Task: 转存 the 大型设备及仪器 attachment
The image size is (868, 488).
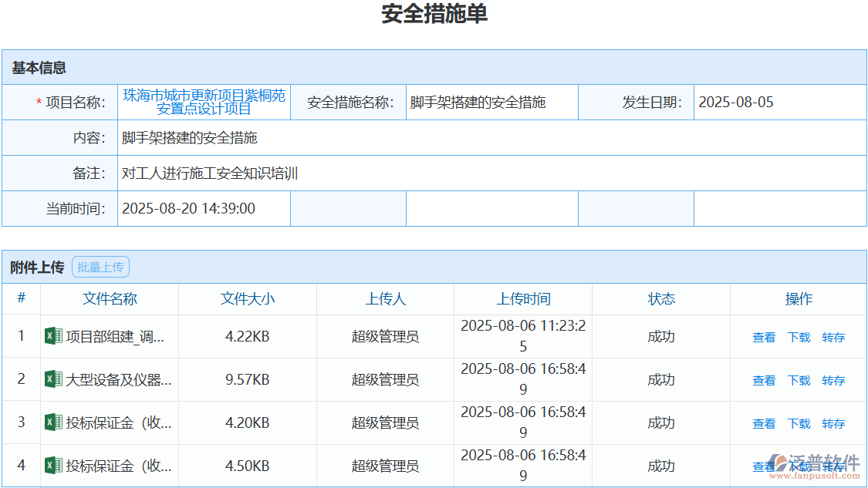Action: [x=833, y=379]
